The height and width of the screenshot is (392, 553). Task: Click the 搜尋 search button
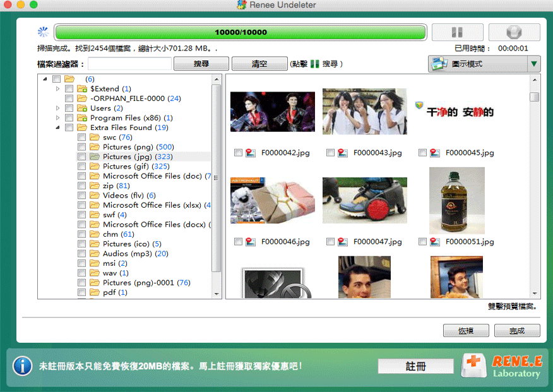[201, 64]
